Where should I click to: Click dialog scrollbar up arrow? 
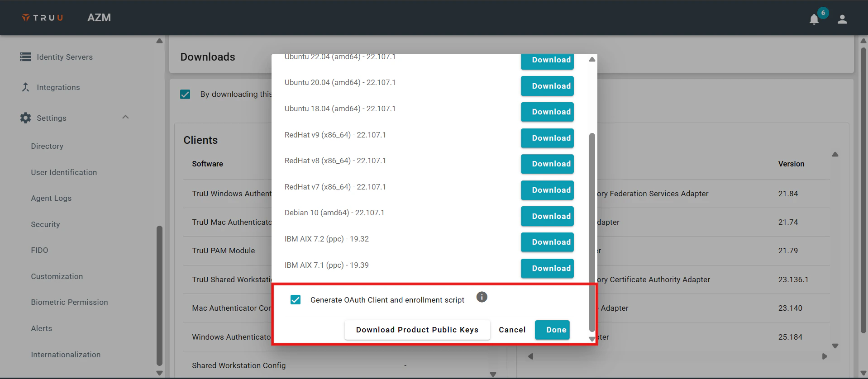(592, 59)
